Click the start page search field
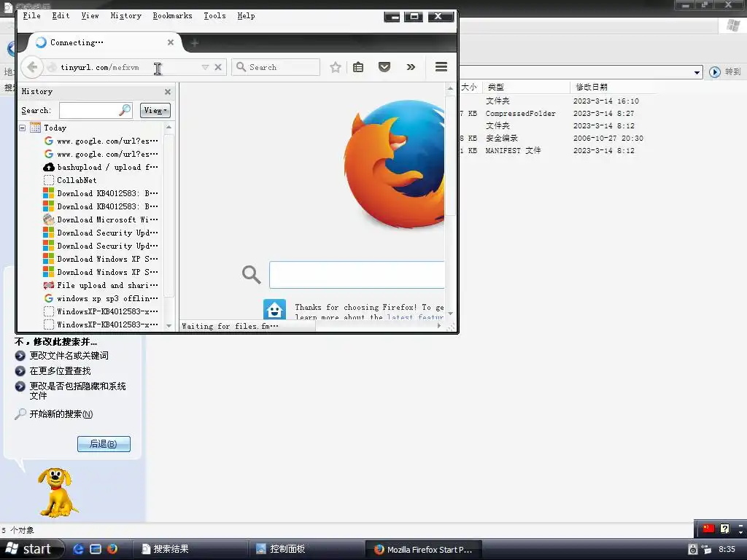Viewport: 747px width, 560px height. [x=357, y=275]
